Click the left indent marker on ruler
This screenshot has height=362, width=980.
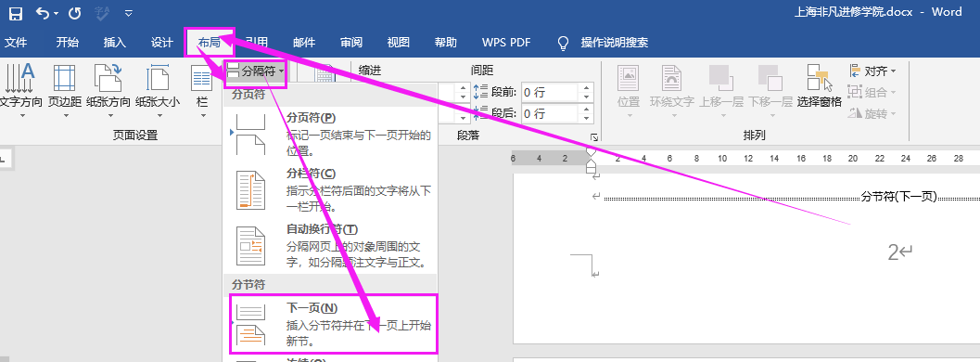(x=591, y=169)
